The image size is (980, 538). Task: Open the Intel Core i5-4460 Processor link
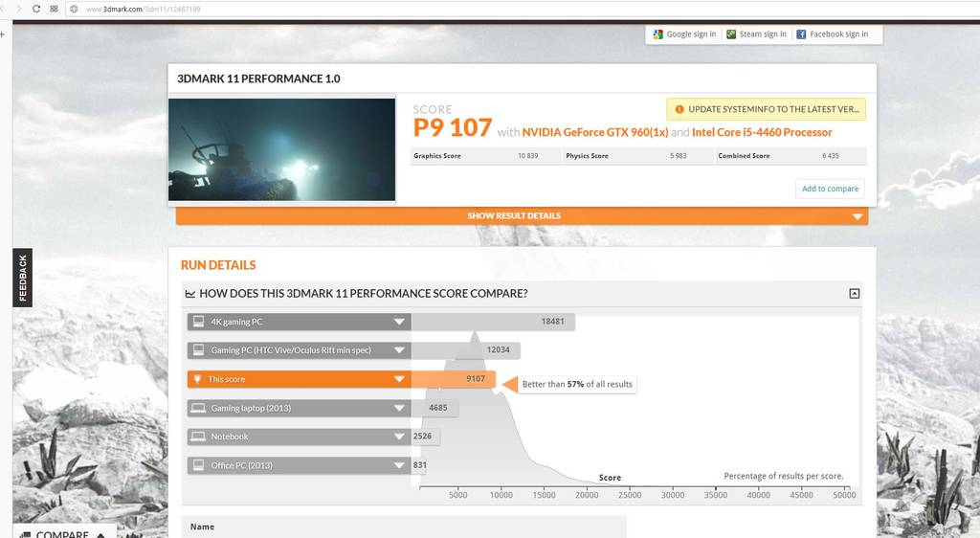click(762, 132)
